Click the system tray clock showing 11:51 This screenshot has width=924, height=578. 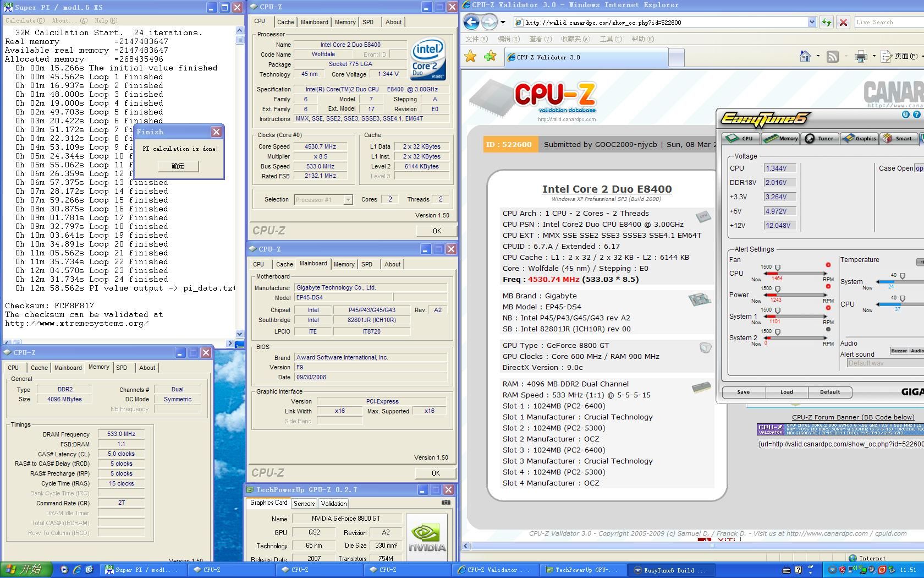tap(908, 570)
